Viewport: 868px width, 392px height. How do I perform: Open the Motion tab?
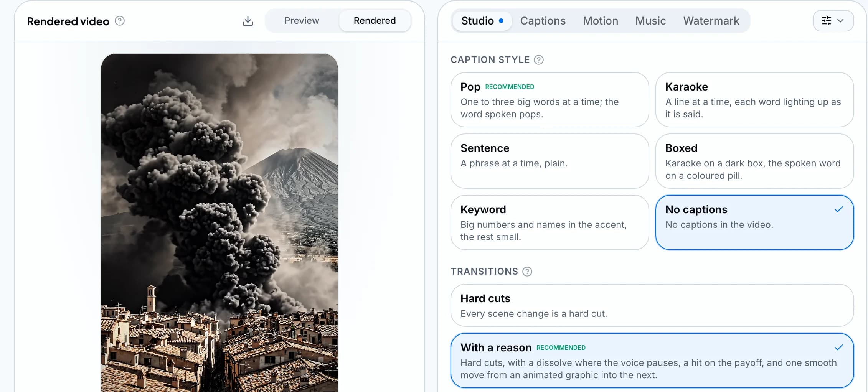[x=600, y=21]
